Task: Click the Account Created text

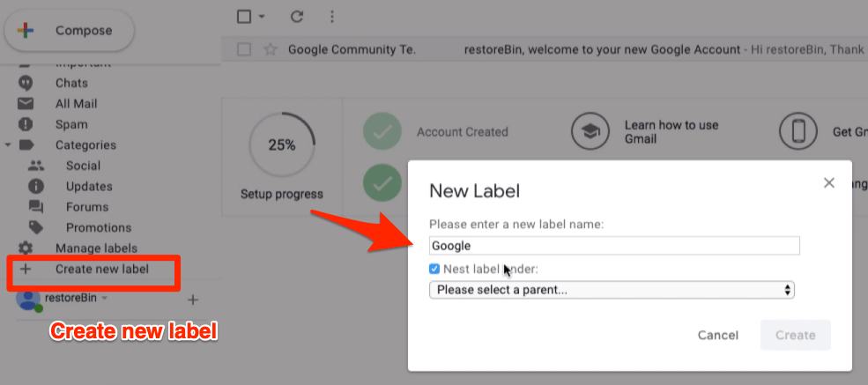Action: click(463, 131)
